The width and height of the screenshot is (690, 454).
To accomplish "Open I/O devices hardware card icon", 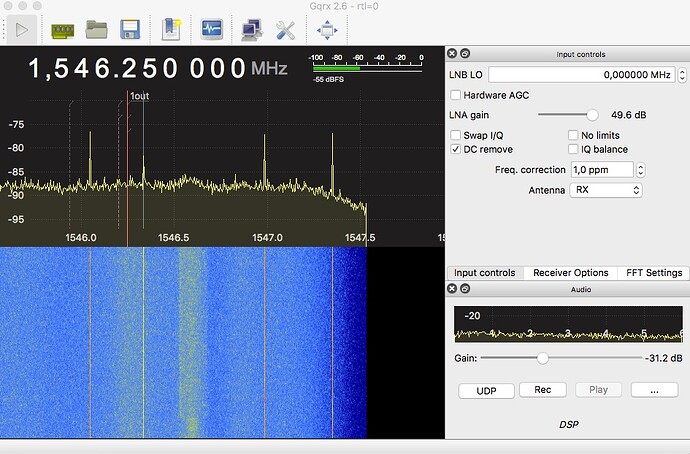I will 62,31.
